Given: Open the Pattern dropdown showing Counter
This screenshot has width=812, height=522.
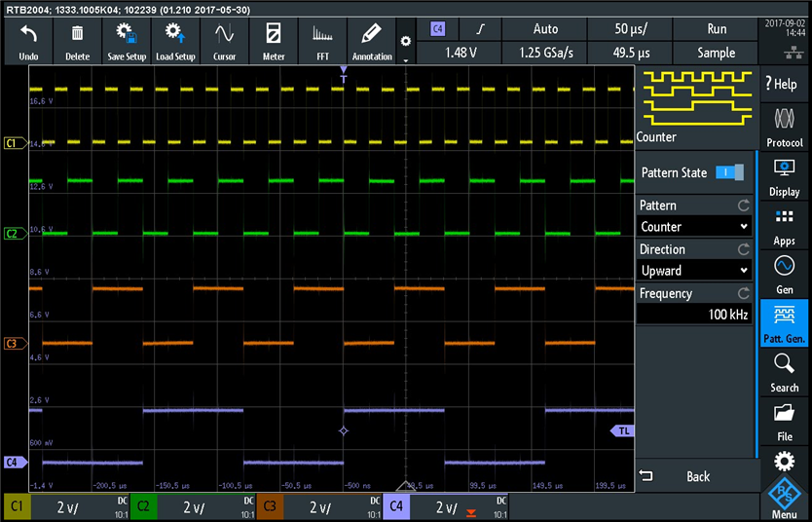Looking at the screenshot, I should (694, 227).
